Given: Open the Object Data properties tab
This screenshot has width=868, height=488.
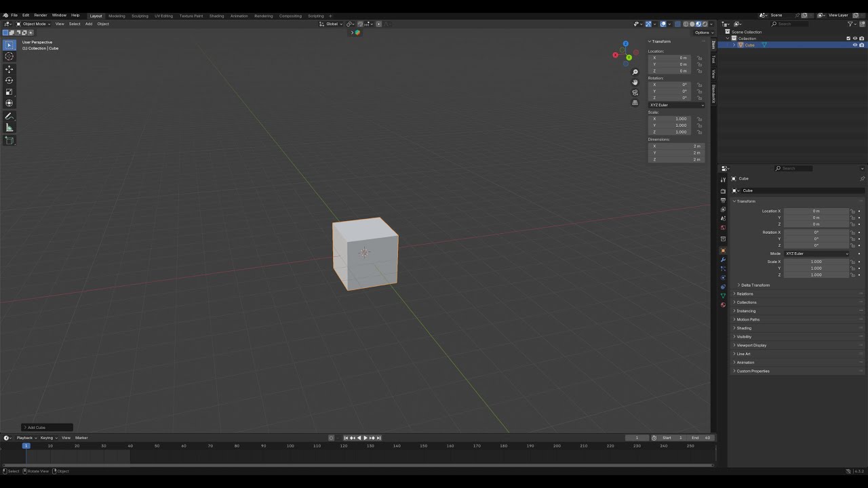Looking at the screenshot, I should 723,296.
